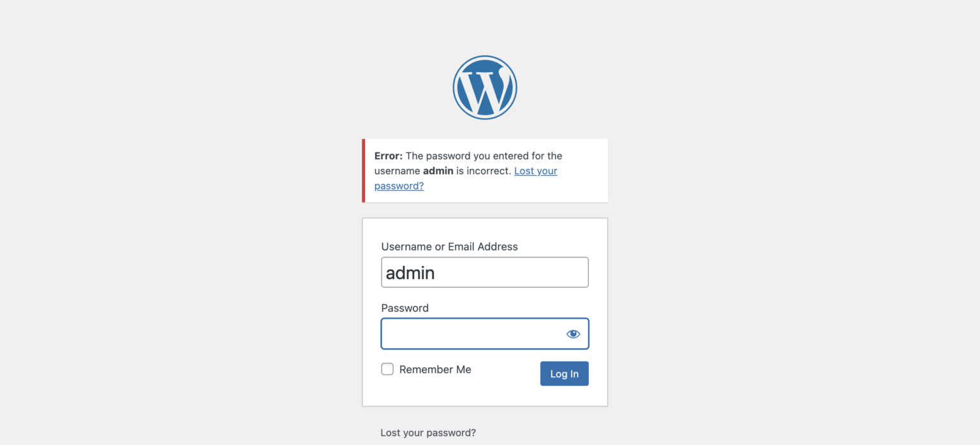
Task: Check Remember Me before logging in
Action: click(x=387, y=368)
